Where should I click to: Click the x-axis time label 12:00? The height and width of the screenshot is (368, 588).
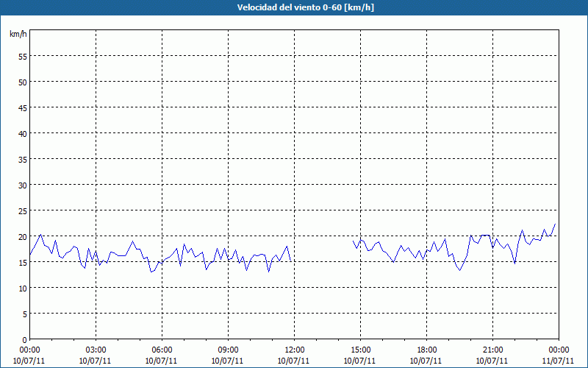295,350
